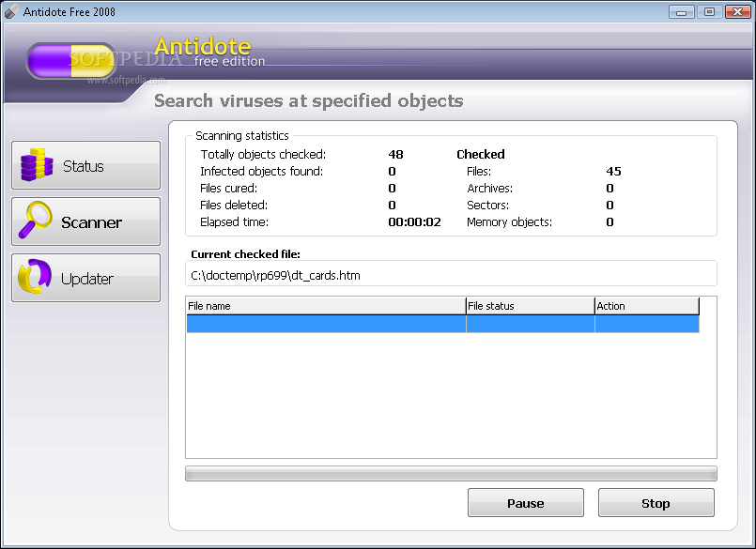Click 'Current checked file:' label
The height and width of the screenshot is (549, 756).
click(x=245, y=254)
